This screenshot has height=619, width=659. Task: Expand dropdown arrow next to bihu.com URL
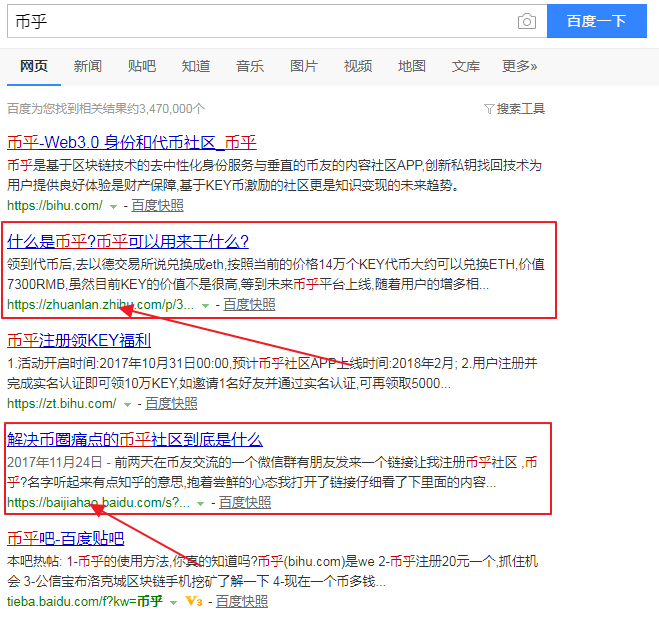[x=113, y=206]
